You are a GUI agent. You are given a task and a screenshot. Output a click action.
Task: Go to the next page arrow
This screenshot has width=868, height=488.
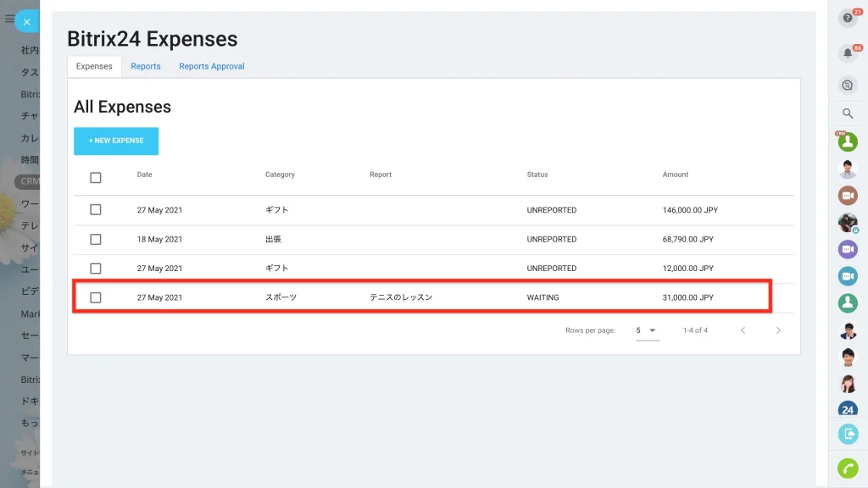point(778,330)
